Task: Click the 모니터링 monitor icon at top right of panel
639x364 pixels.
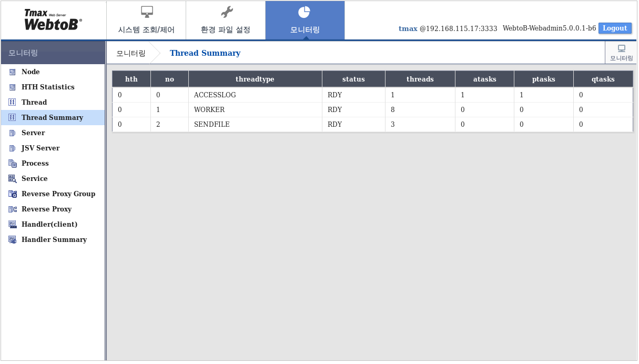Action: pyautogui.click(x=622, y=48)
